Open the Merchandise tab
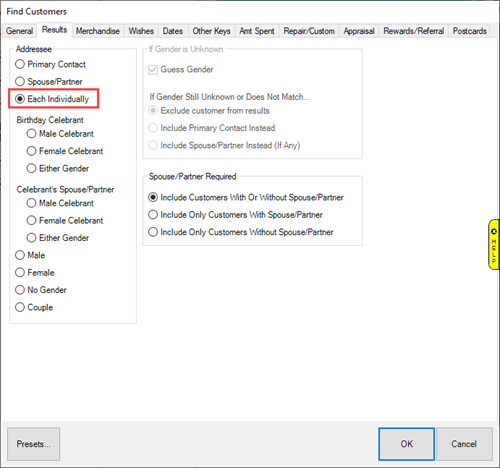 point(98,31)
